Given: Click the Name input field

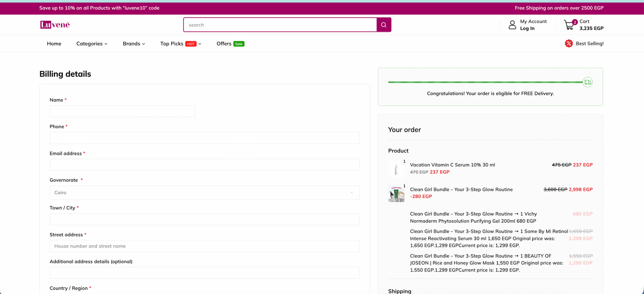Looking at the screenshot, I should [x=122, y=111].
